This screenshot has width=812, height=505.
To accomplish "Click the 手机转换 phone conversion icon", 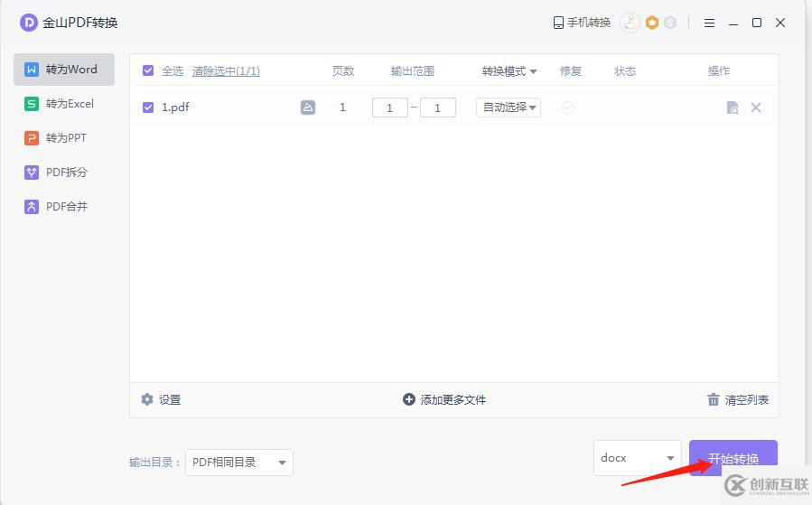I will tap(559, 23).
